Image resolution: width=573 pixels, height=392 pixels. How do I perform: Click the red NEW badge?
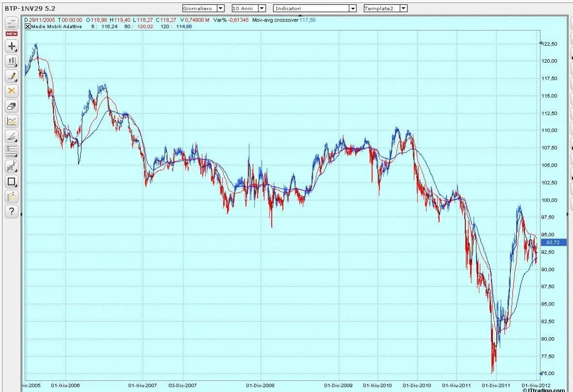pyautogui.click(x=11, y=34)
